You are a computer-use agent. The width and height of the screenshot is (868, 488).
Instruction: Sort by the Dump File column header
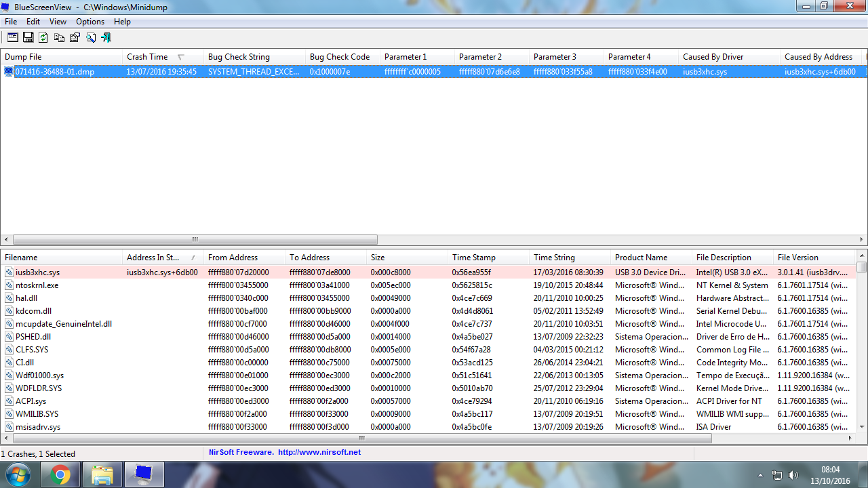pyautogui.click(x=62, y=57)
